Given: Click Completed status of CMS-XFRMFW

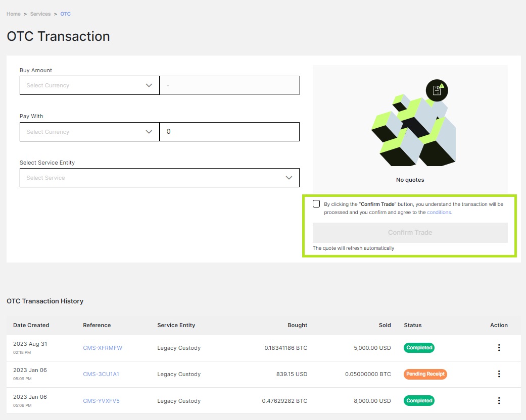Looking at the screenshot, I should [x=419, y=348].
